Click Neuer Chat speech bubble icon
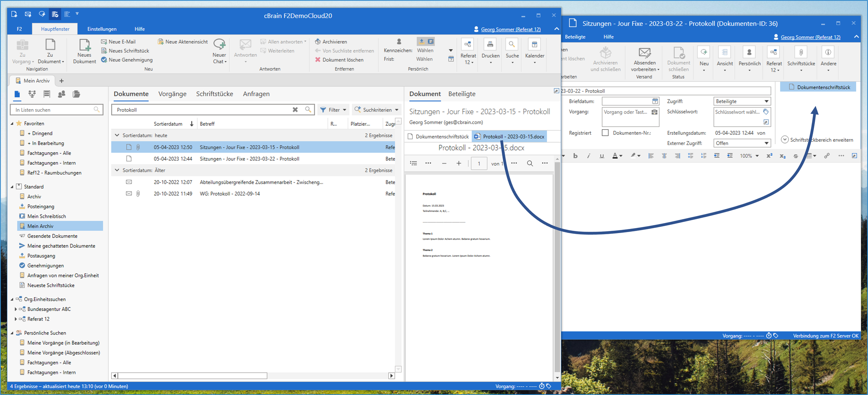The height and width of the screenshot is (395, 868). [219, 44]
